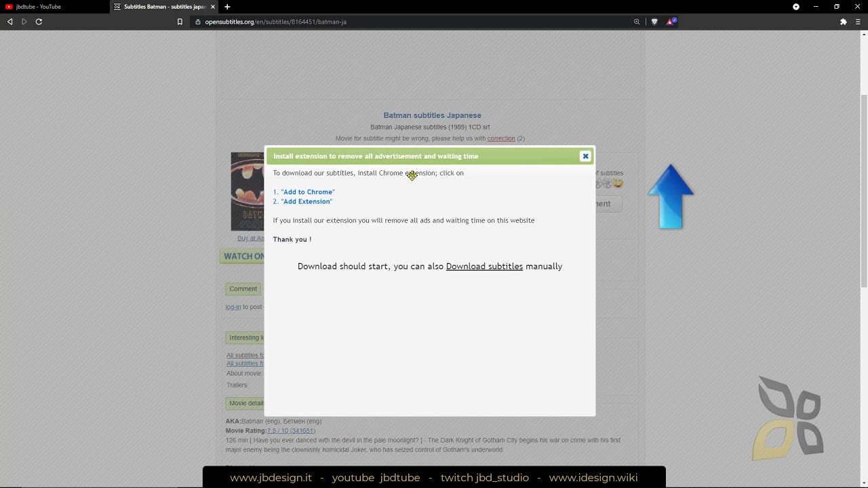Open the Extensions puzzle icon

pyautogui.click(x=844, y=22)
